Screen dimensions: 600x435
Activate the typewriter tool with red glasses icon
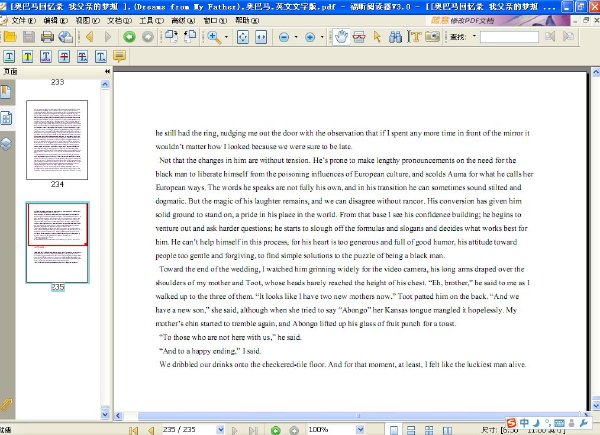[x=359, y=37]
